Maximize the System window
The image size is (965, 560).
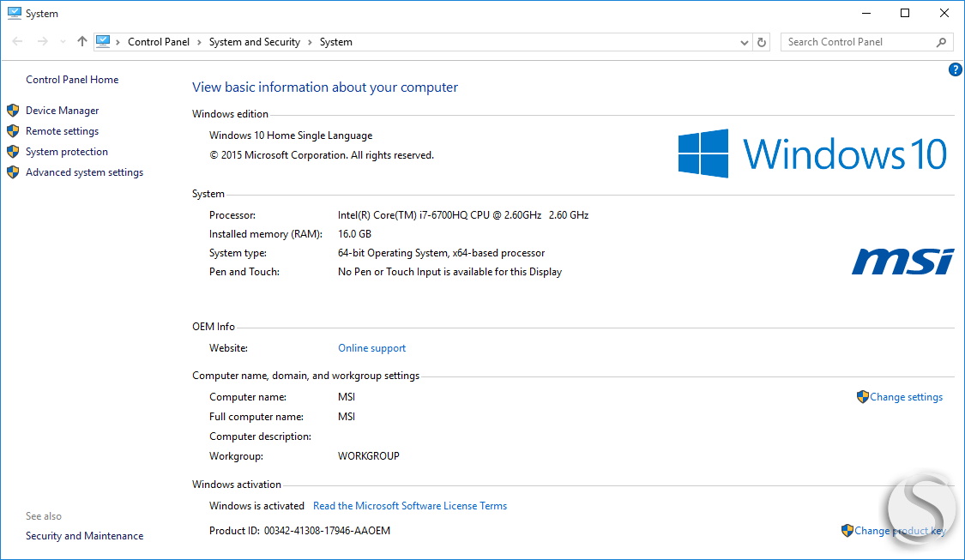(905, 13)
